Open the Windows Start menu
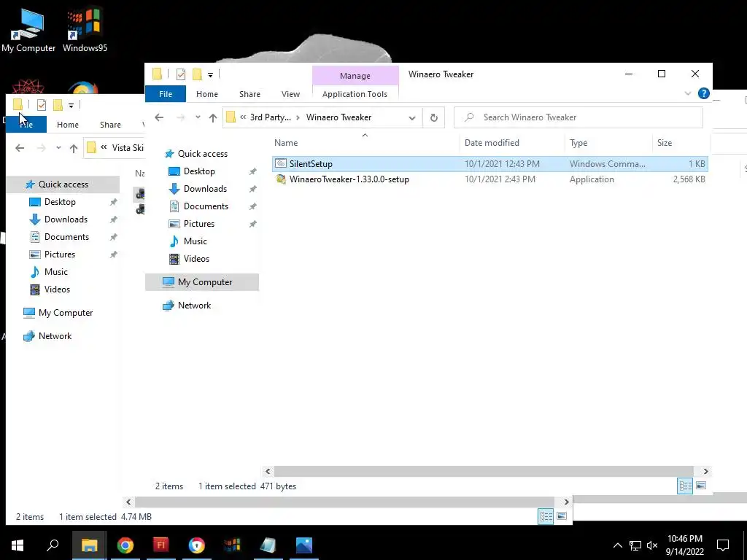This screenshot has width=747, height=560. tap(18, 545)
